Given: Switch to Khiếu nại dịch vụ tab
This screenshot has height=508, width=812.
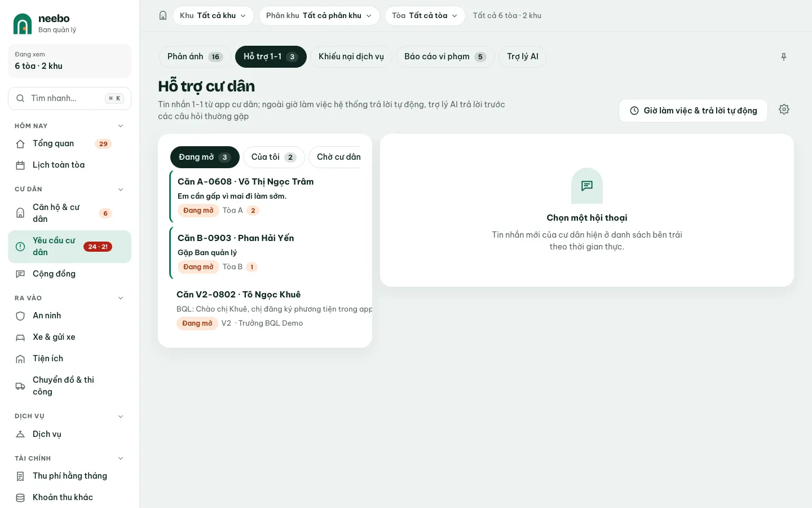Looking at the screenshot, I should 351,56.
